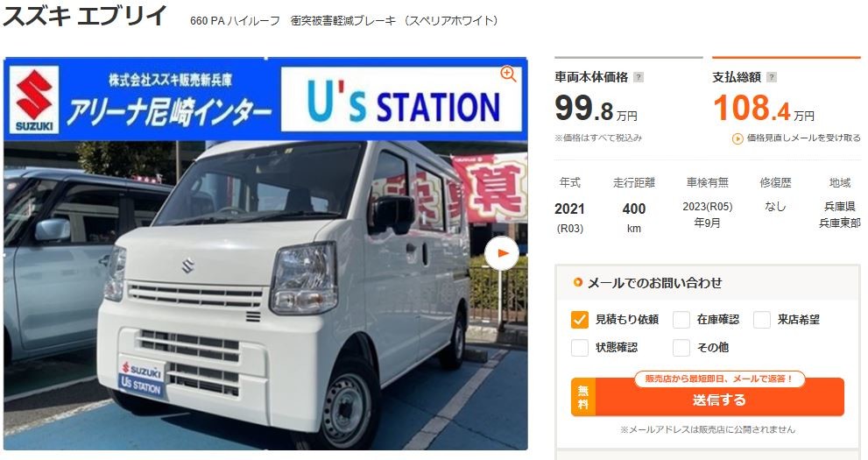
Task: Open 価格見直しメールを受け取る link
Action: (x=804, y=138)
